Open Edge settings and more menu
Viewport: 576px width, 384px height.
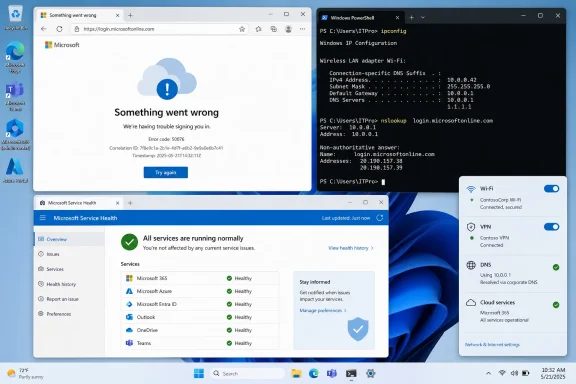tap(302, 29)
